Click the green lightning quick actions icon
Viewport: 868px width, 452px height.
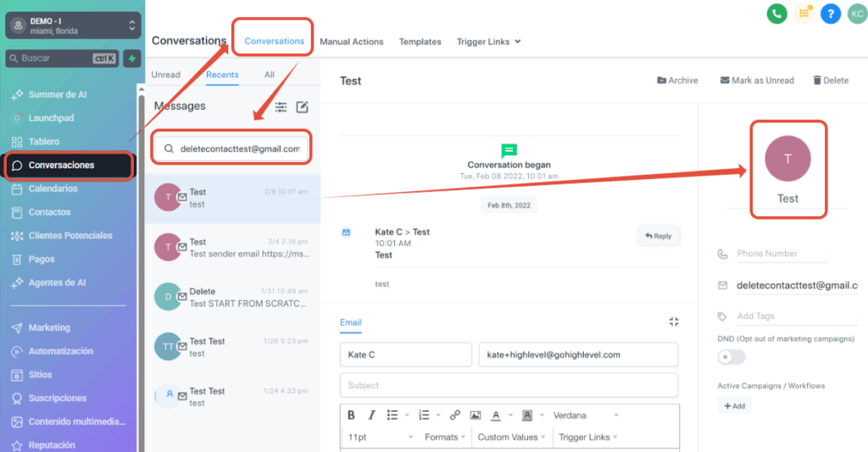click(x=131, y=59)
